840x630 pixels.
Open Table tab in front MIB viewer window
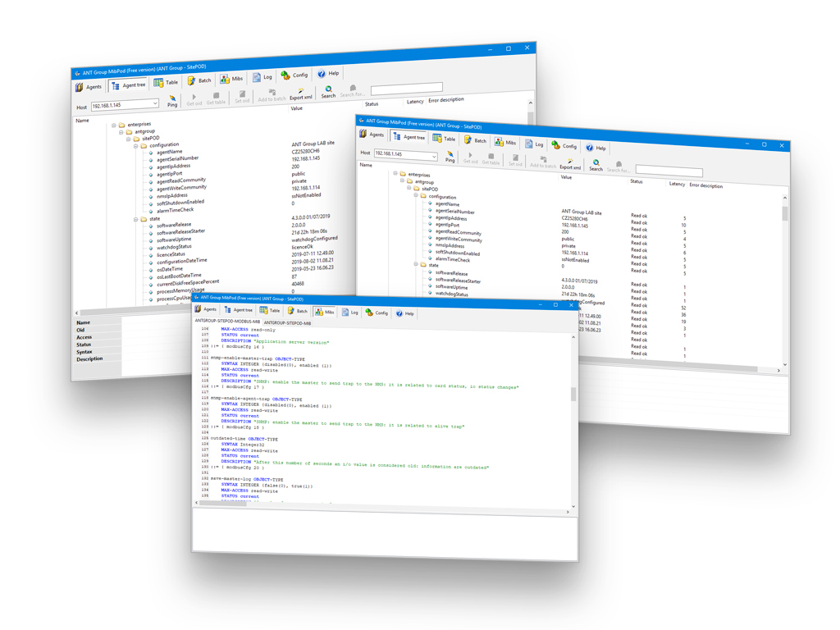point(270,310)
